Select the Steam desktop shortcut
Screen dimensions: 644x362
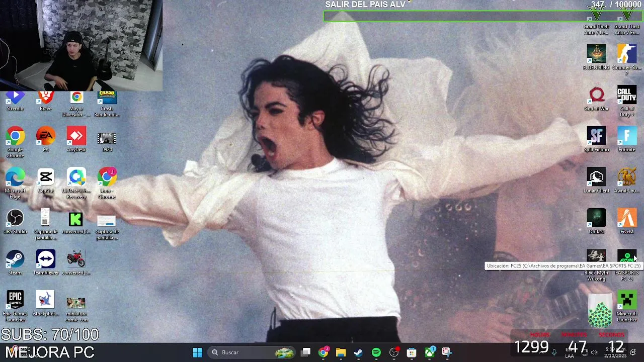pyautogui.click(x=15, y=263)
